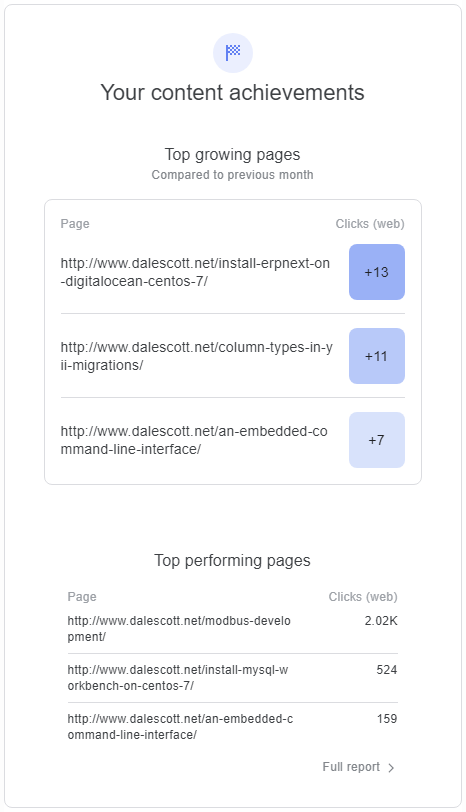Open the column-types-in-yii-migrations page link

click(197, 356)
